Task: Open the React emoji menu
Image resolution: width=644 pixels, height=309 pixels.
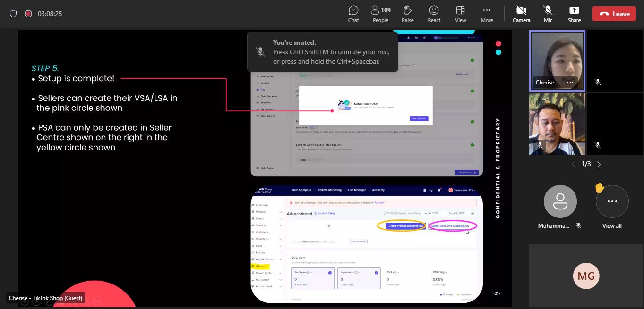Action: [x=434, y=14]
